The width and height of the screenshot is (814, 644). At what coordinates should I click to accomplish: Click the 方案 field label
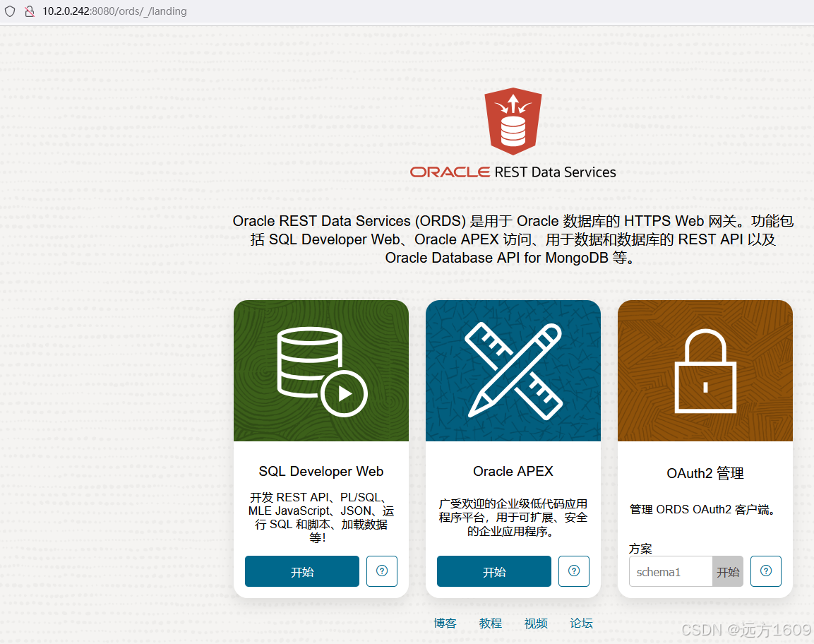click(640, 549)
